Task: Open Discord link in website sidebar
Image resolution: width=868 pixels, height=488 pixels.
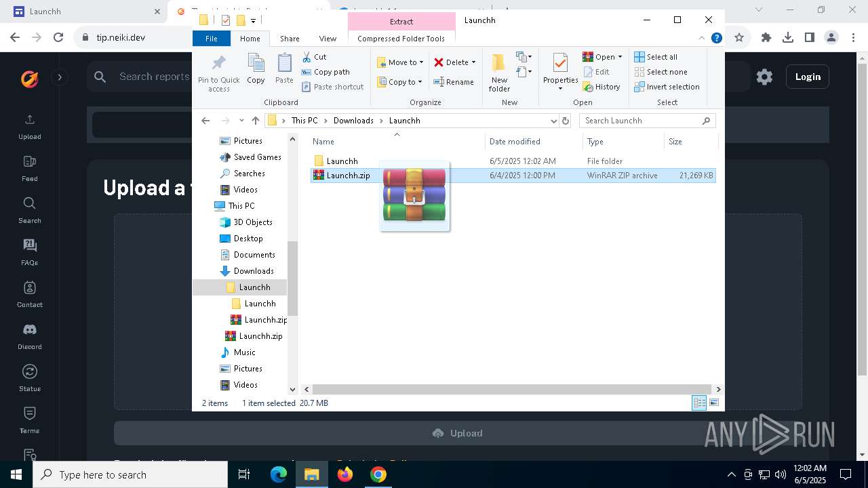Action: (30, 337)
